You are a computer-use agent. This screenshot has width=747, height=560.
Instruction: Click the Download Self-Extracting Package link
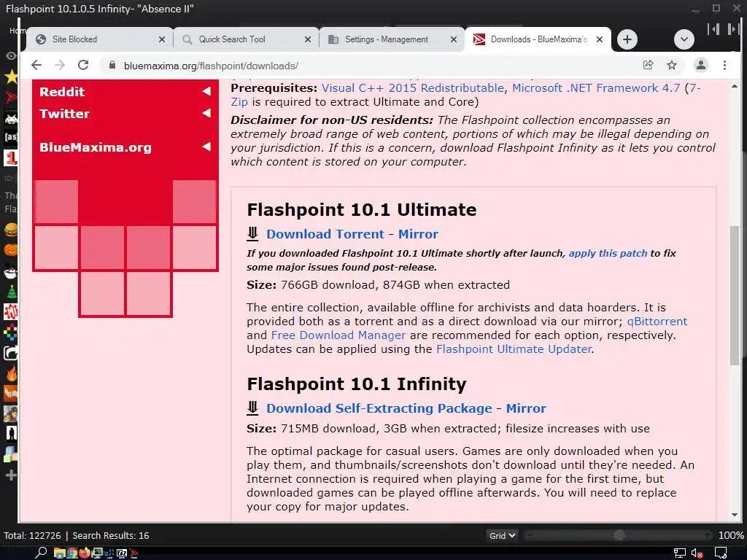point(379,408)
